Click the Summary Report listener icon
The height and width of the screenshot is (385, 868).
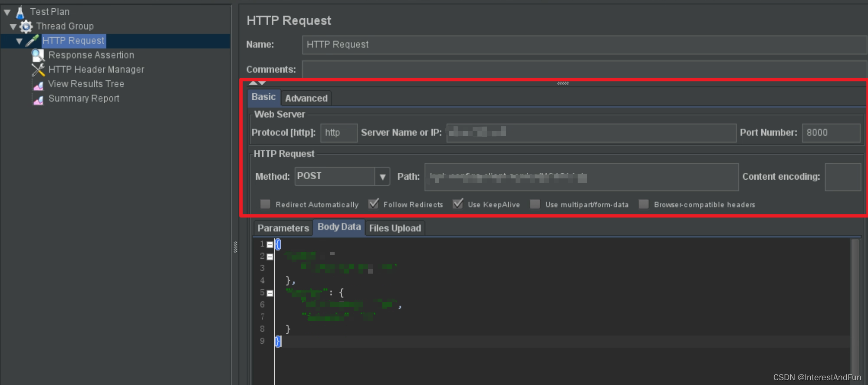pos(38,99)
